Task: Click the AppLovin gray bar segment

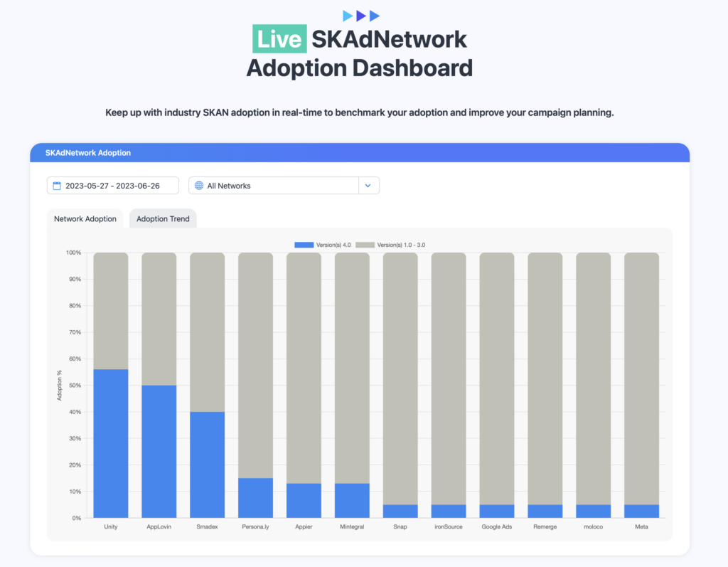Action: point(159,319)
